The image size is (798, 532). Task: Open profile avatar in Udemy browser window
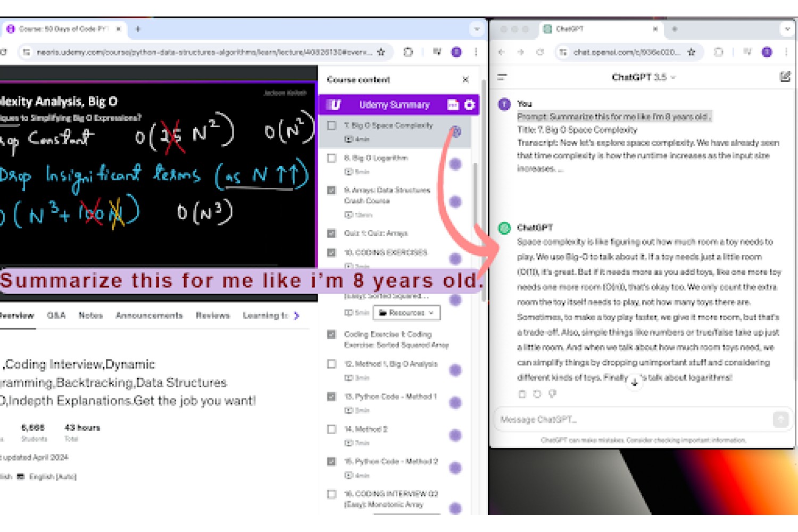pyautogui.click(x=456, y=52)
